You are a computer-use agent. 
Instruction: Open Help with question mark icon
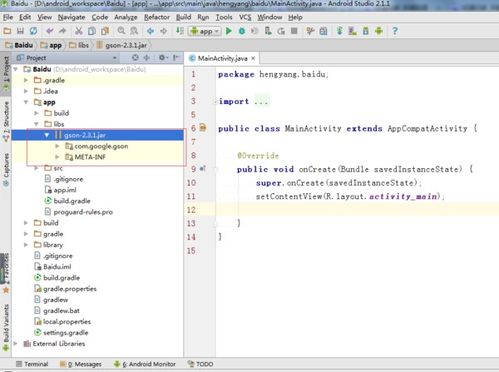click(x=395, y=31)
